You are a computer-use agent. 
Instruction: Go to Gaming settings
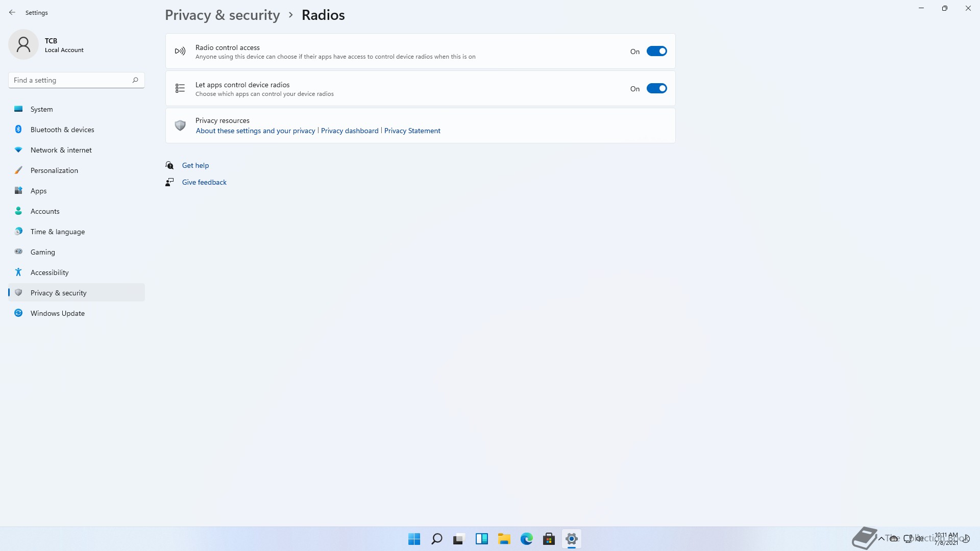[77, 252]
